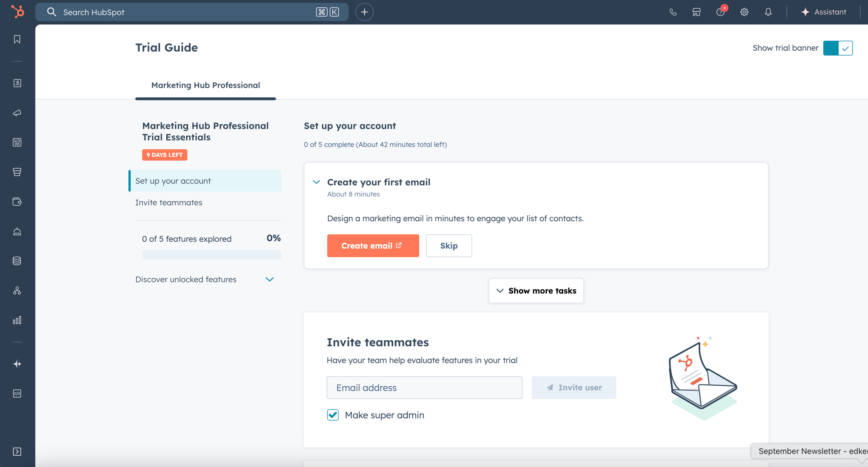This screenshot has height=467, width=868.
Task: Click the features explored progress bar
Action: point(211,255)
